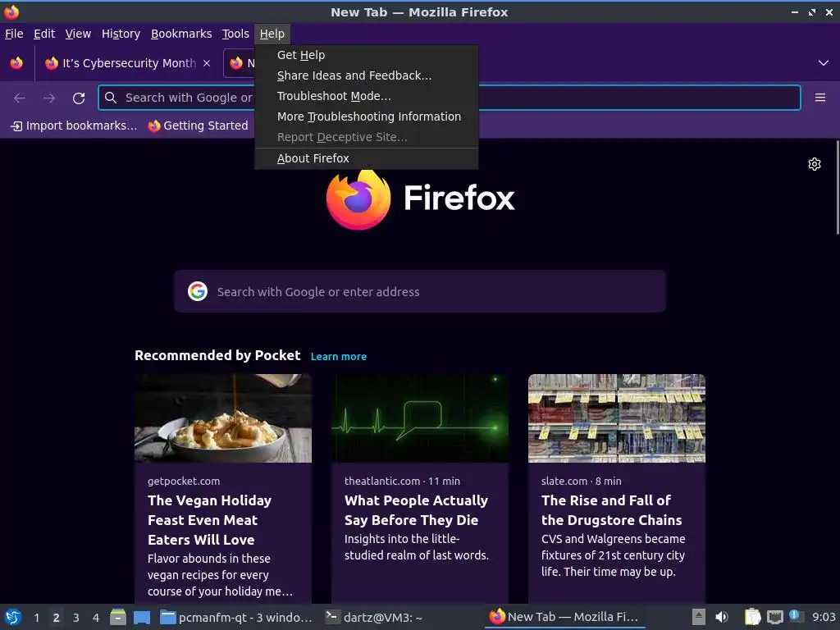The height and width of the screenshot is (630, 840).
Task: Switch to workspace 1
Action: pyautogui.click(x=36, y=618)
